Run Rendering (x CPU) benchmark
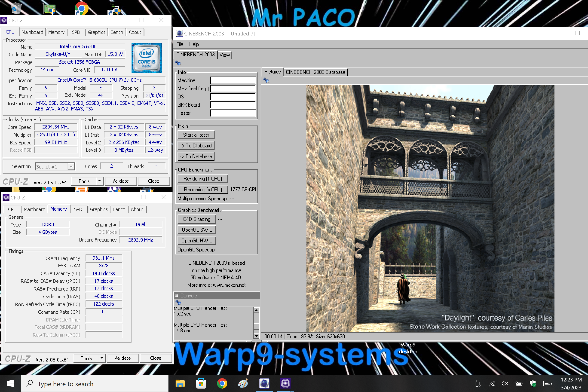The height and width of the screenshot is (392, 588). (203, 189)
